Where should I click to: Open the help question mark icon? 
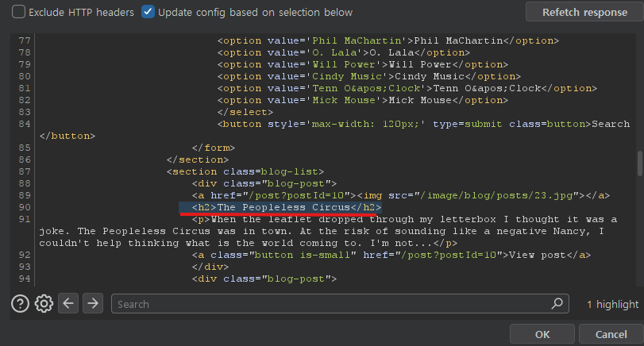pos(20,304)
